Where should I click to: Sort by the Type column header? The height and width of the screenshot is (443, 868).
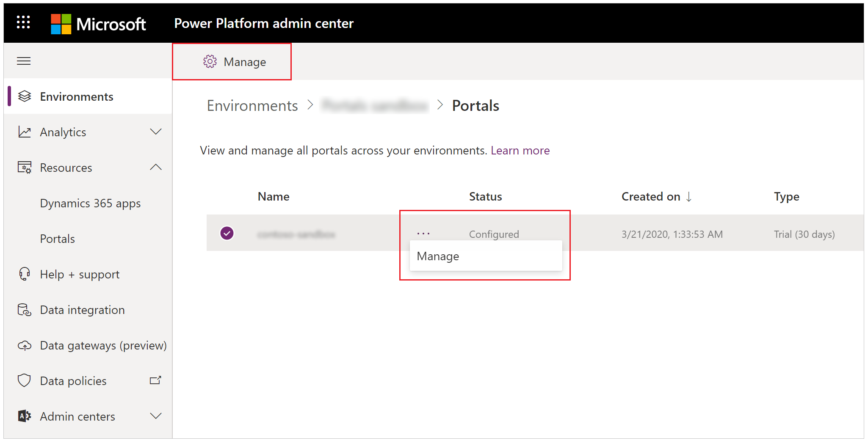point(786,197)
